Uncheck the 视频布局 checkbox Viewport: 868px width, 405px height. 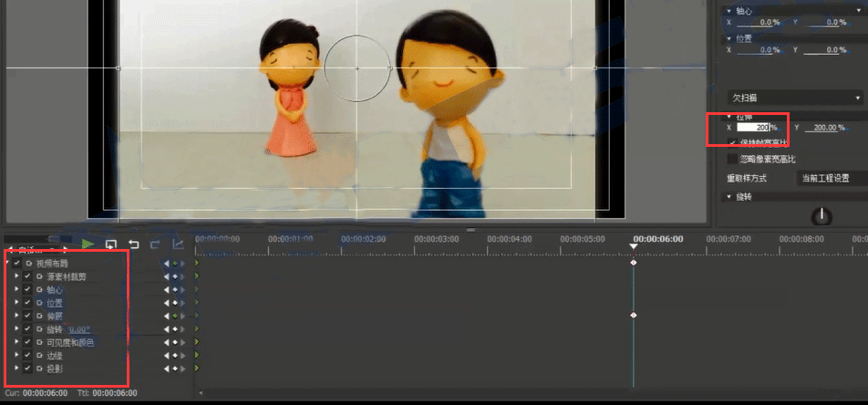point(16,264)
